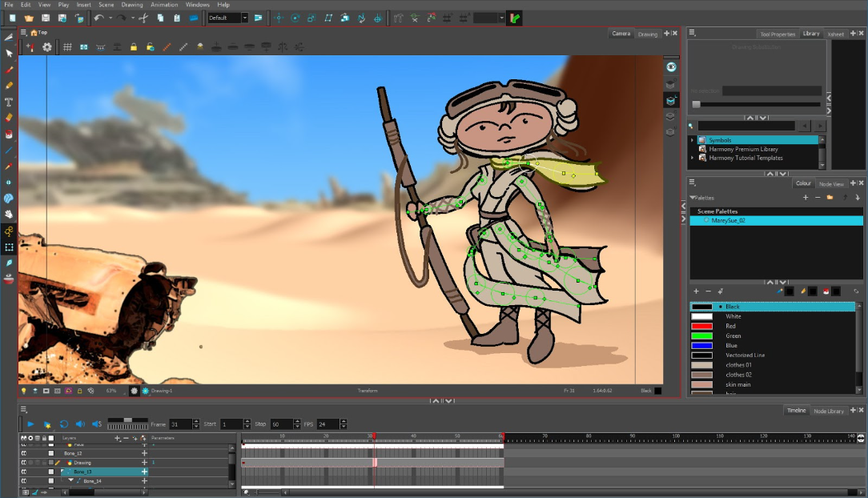868x498 pixels.
Task: Open the dropdown beside the green Render icon
Action: (501, 18)
